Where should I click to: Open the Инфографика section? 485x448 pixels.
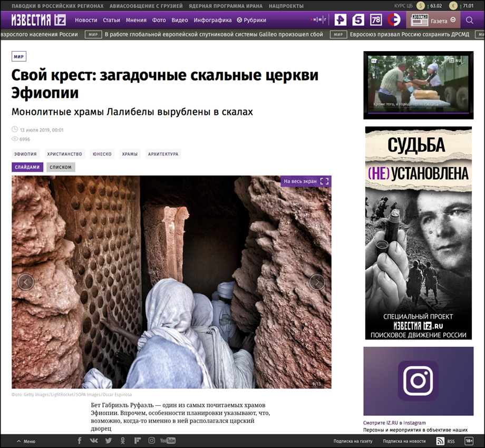coord(212,20)
